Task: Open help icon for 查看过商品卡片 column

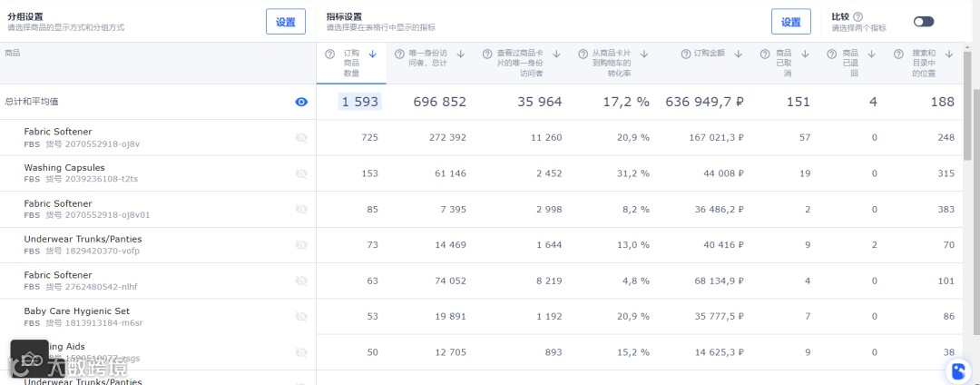Action: tap(487, 54)
